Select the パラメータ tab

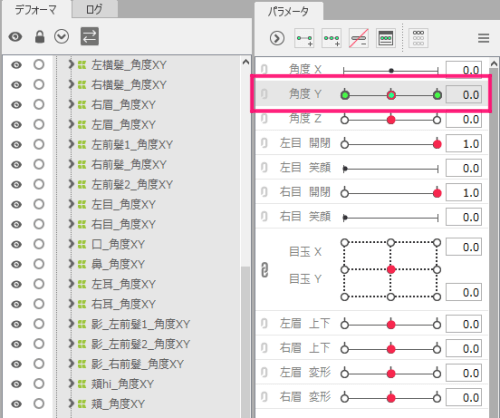point(289,12)
